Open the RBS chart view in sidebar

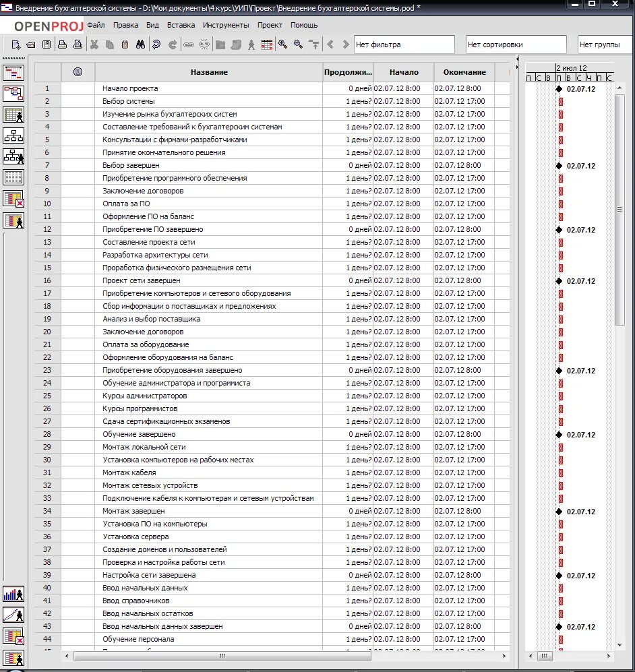point(13,156)
